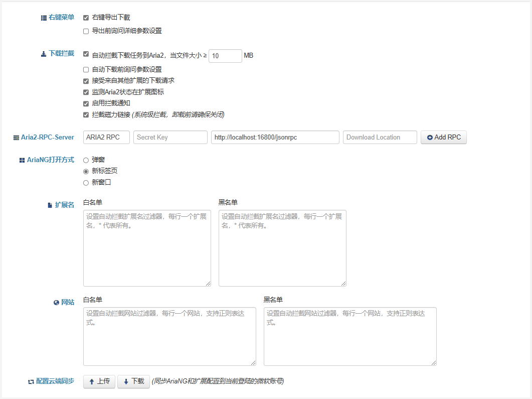Click the Add RPC button
The image size is (532, 399).
click(x=443, y=138)
